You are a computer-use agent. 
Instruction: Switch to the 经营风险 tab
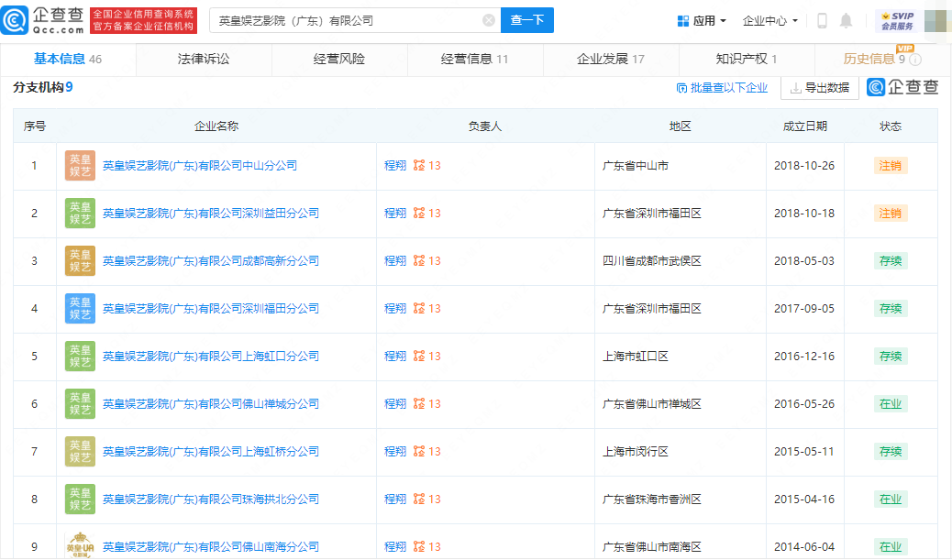338,59
